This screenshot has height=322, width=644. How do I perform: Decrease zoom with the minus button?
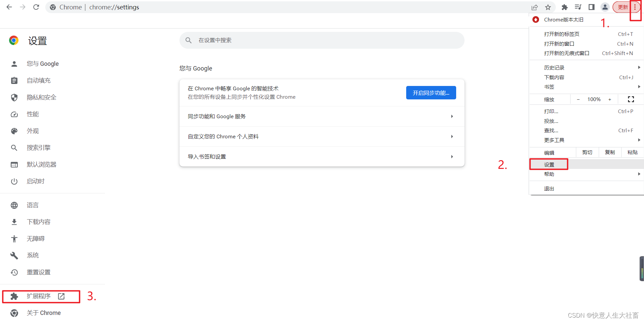(x=578, y=99)
